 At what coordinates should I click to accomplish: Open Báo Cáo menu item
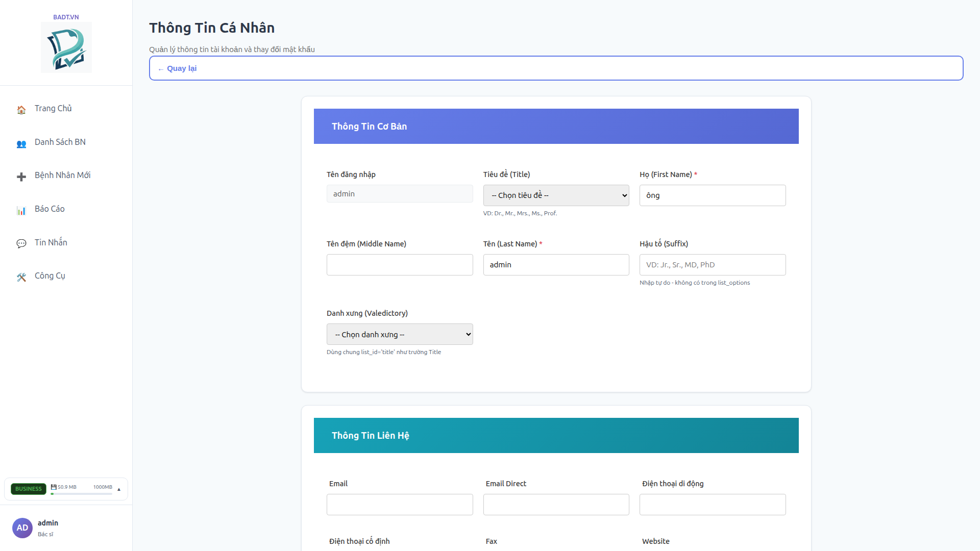pyautogui.click(x=66, y=209)
